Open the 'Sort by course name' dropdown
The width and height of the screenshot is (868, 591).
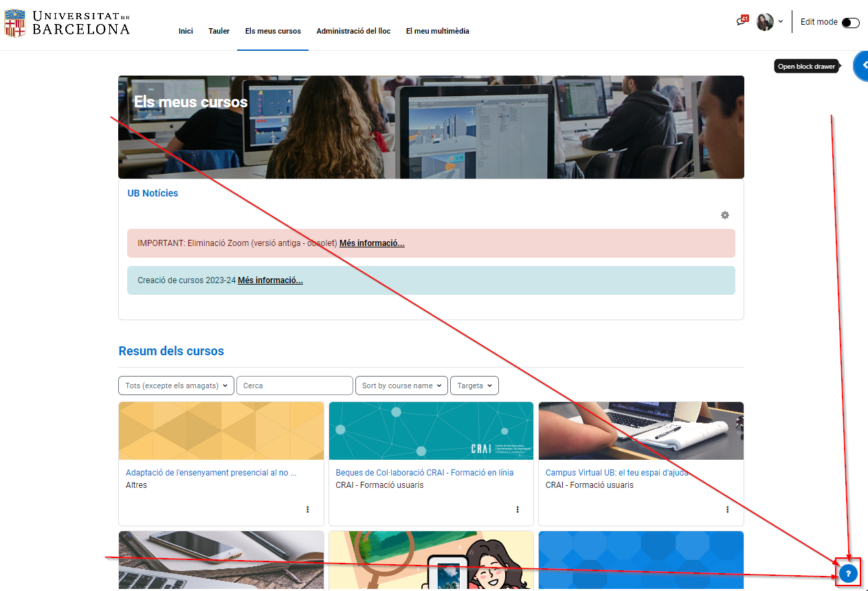click(x=401, y=386)
